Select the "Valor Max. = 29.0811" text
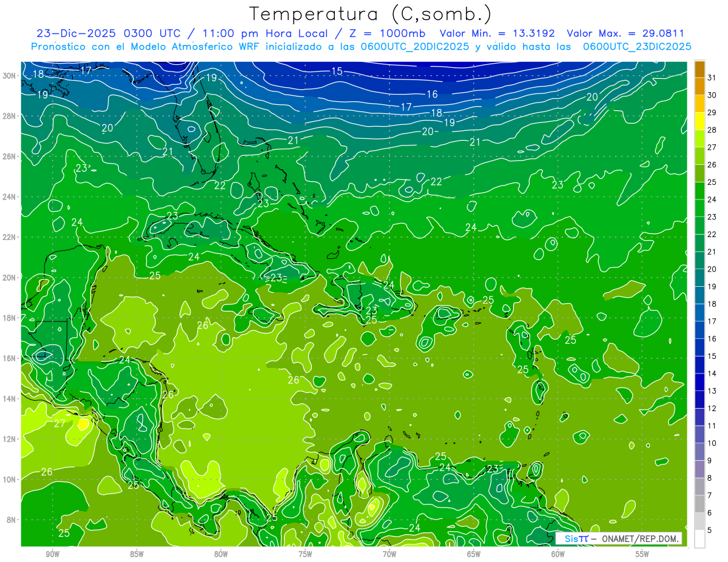728x562 pixels. click(x=625, y=33)
